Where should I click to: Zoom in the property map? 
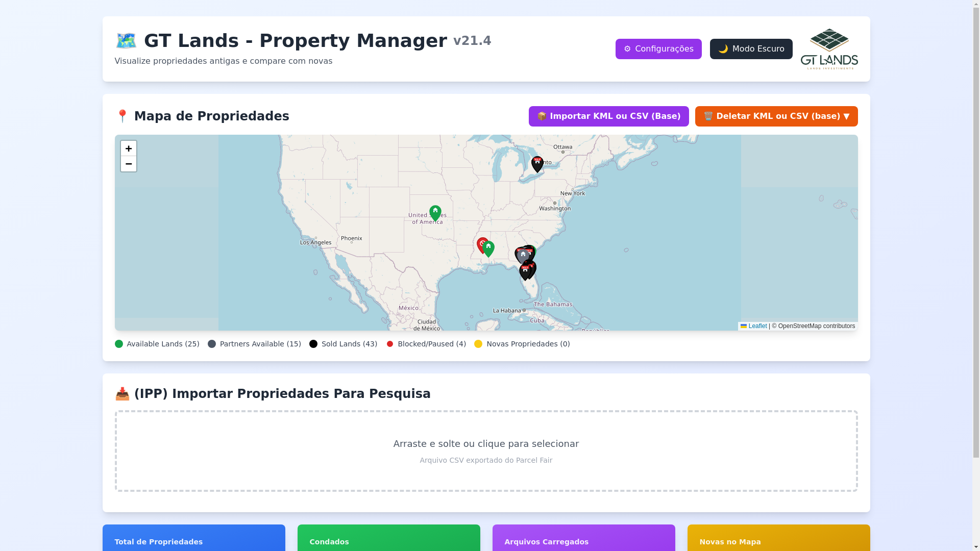pos(129,148)
